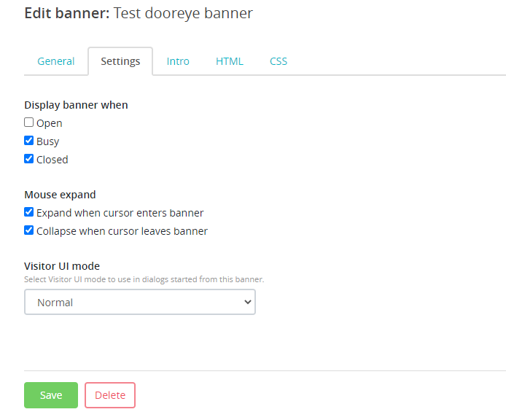Switch to the General tab
The image size is (506, 420).
point(56,61)
